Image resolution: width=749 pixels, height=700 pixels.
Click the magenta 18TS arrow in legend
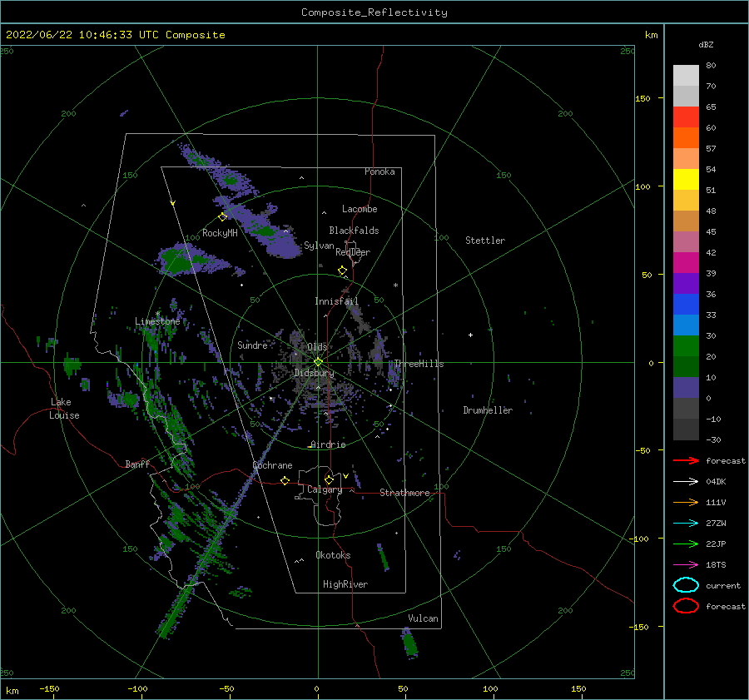pos(686,565)
